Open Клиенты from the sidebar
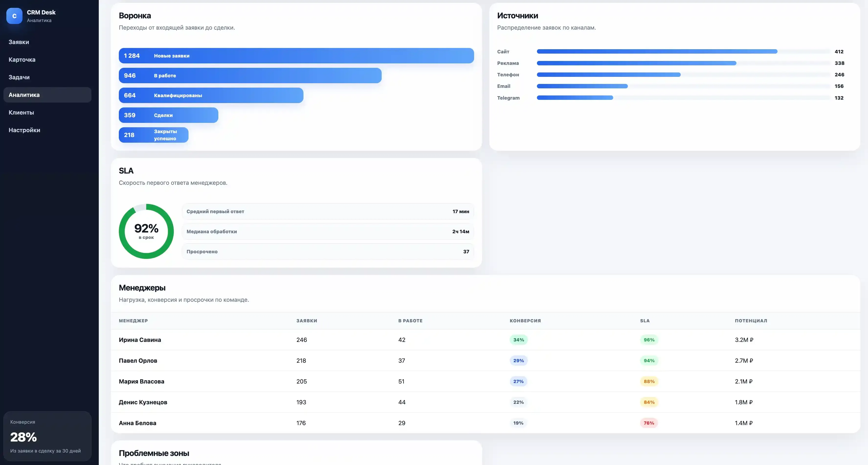The image size is (868, 465). pos(47,113)
